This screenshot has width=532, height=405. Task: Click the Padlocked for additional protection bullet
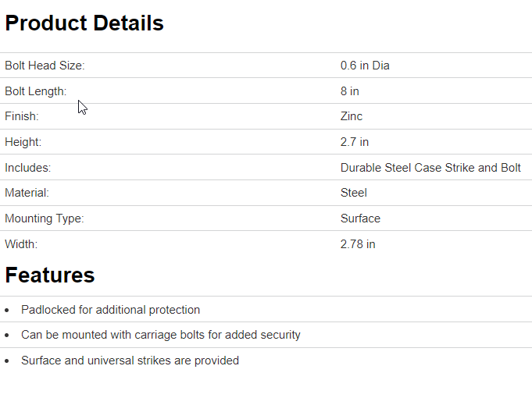tap(110, 310)
